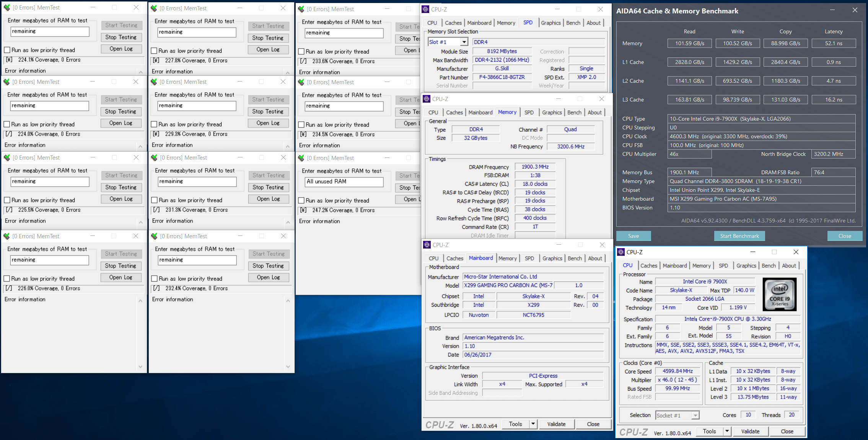Select the Memory tab in the CPU-Z CPU window

(701, 266)
